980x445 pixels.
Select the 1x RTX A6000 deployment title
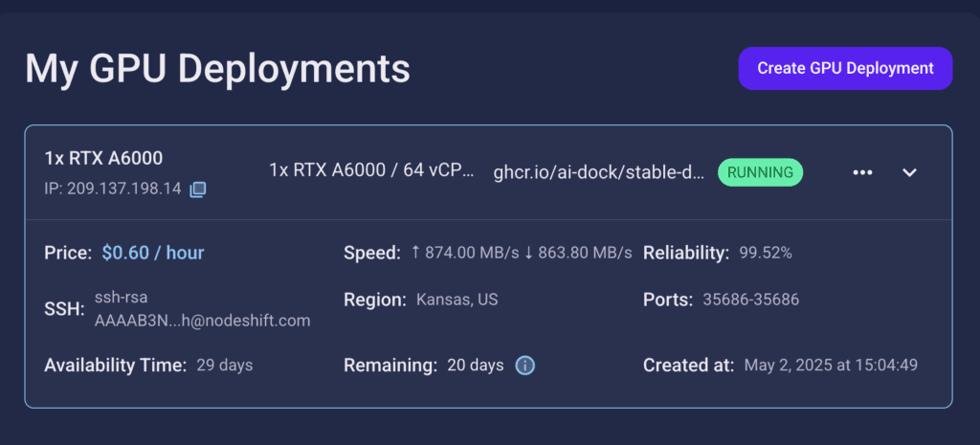(103, 159)
